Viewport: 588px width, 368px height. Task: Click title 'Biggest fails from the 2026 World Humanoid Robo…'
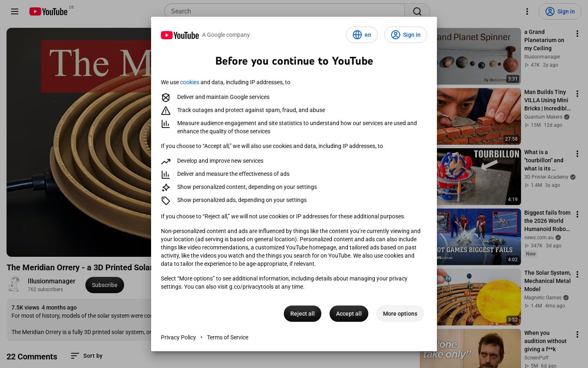(548, 221)
